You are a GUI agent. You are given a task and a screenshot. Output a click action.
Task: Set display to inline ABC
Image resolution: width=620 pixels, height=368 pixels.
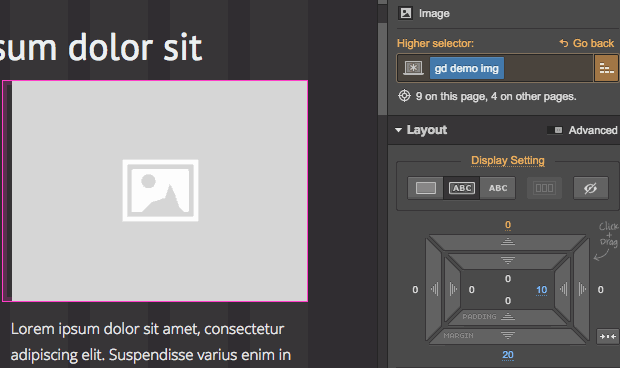point(498,188)
